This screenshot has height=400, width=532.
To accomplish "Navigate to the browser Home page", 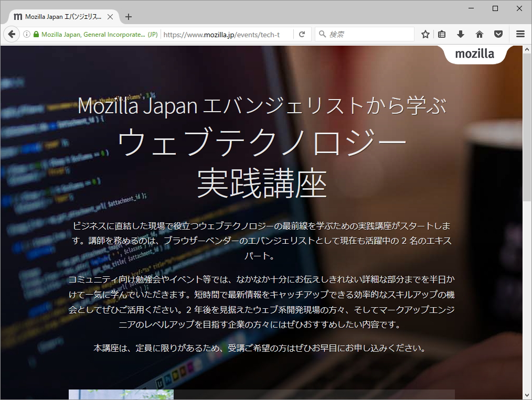I will tap(479, 34).
